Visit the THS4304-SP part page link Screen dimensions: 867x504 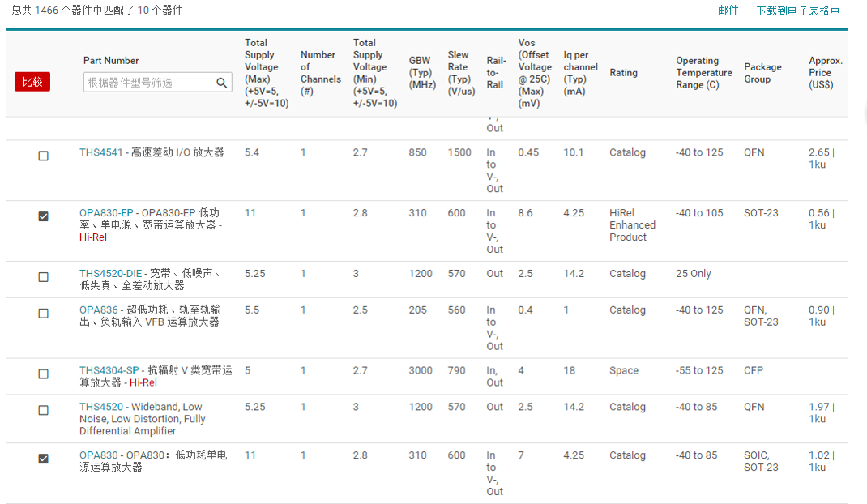(109, 370)
